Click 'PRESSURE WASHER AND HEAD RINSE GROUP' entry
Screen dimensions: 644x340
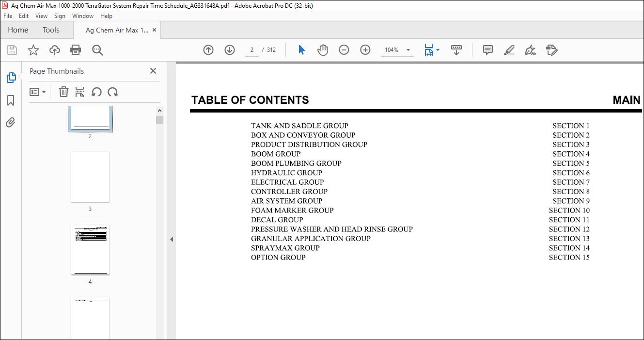point(332,229)
